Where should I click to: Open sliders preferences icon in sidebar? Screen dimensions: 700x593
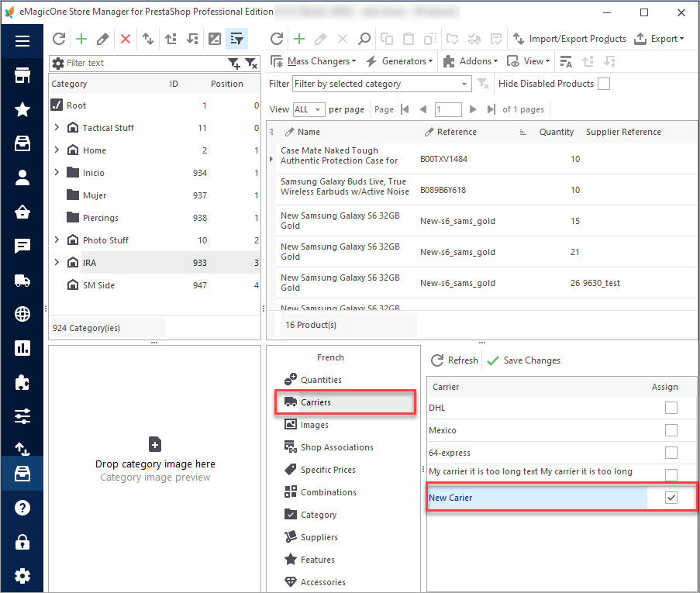tap(22, 416)
